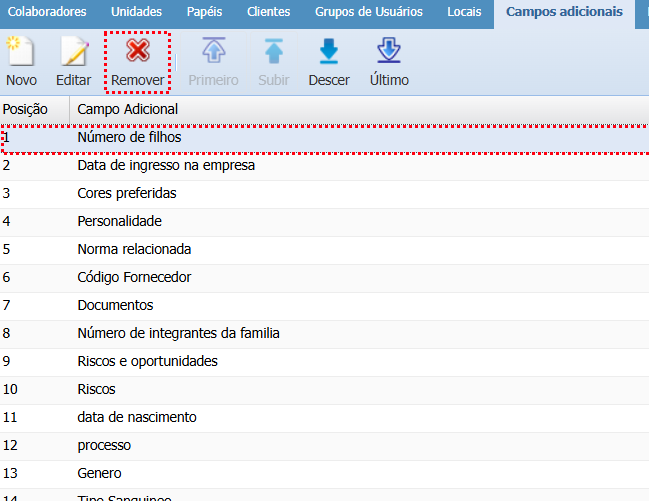
Task: Sort by the Posição column header
Action: coord(33,109)
